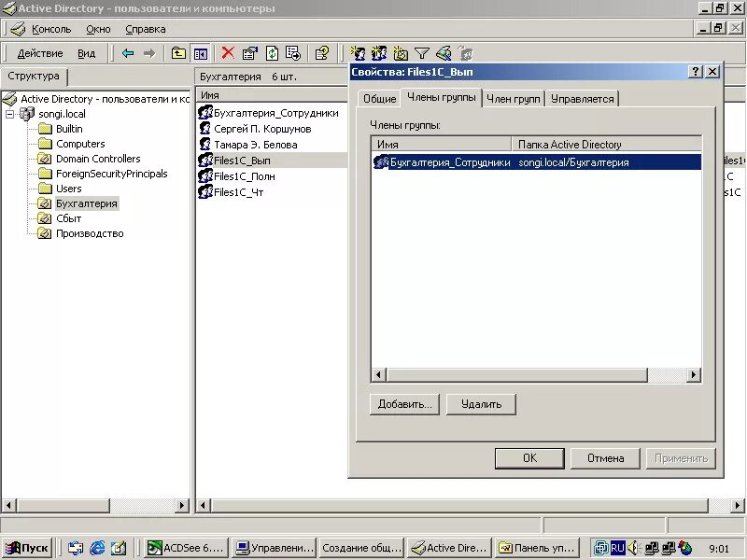The image size is (747, 560).
Task: Create a new organizational unit via toolbar icon
Action: click(401, 53)
